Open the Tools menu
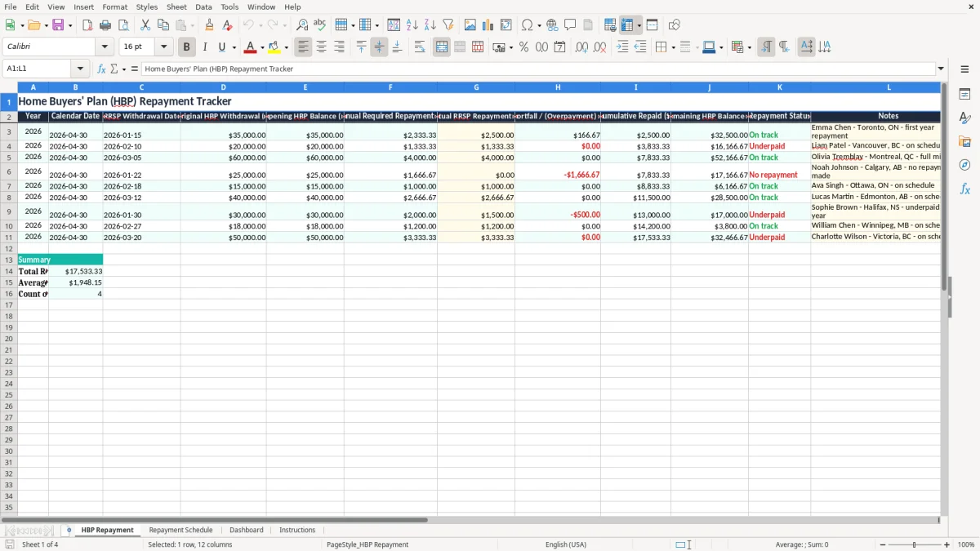 [x=229, y=7]
